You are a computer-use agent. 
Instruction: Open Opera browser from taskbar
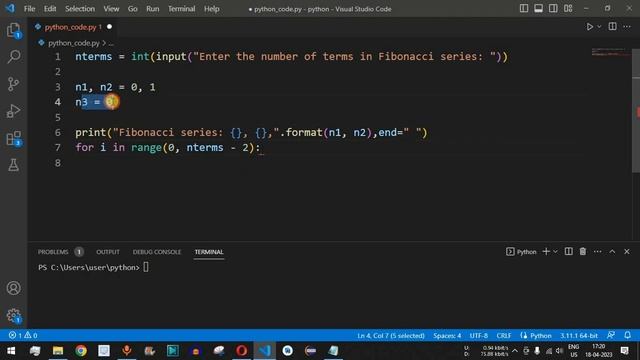[x=241, y=351]
